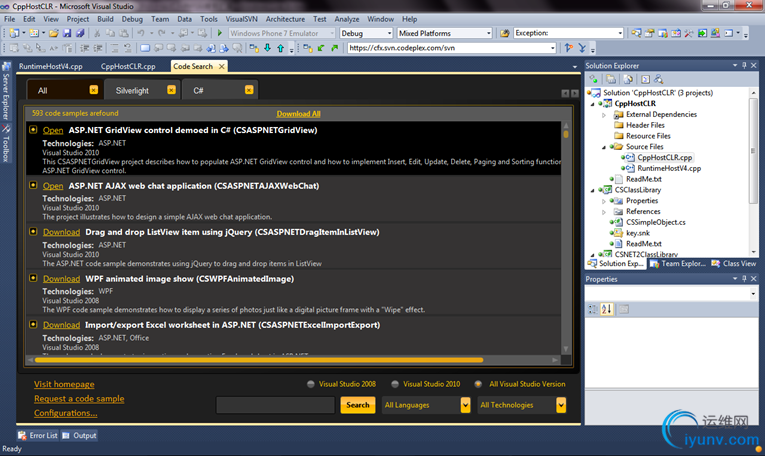The image size is (765, 456).
Task: Pin the Solution Explorer panel
Action: (744, 65)
